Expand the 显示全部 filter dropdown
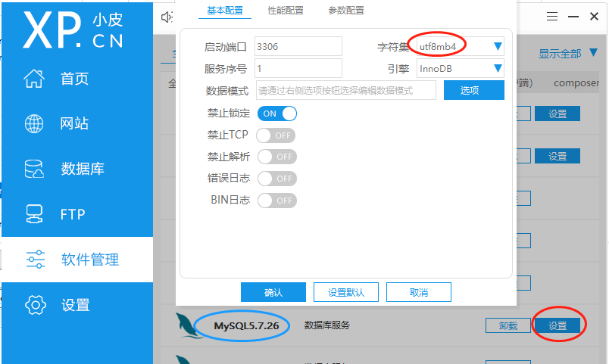 pos(568,53)
